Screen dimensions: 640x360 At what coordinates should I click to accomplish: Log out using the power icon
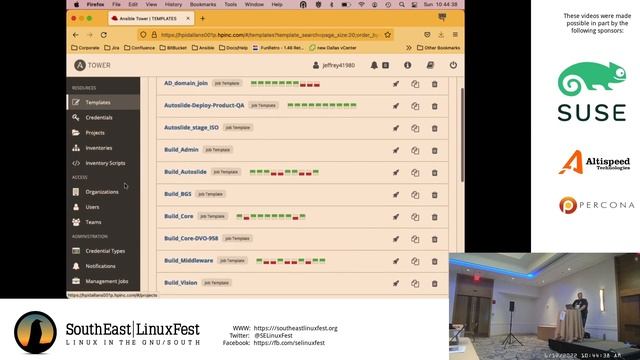[453, 65]
